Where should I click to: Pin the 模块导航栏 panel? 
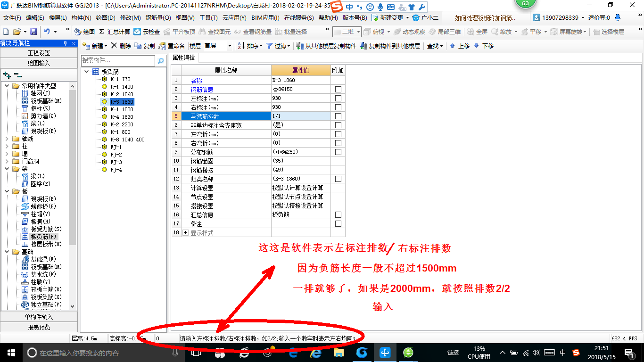pos(65,43)
